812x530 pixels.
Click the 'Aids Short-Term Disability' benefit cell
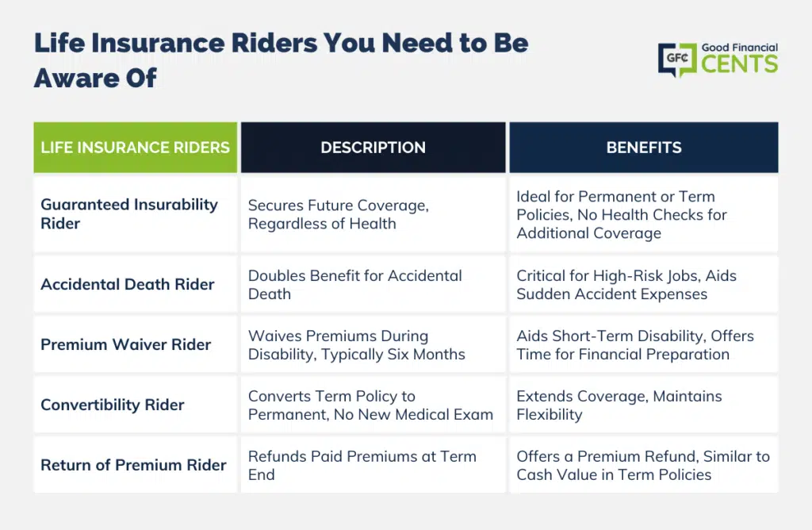point(644,344)
